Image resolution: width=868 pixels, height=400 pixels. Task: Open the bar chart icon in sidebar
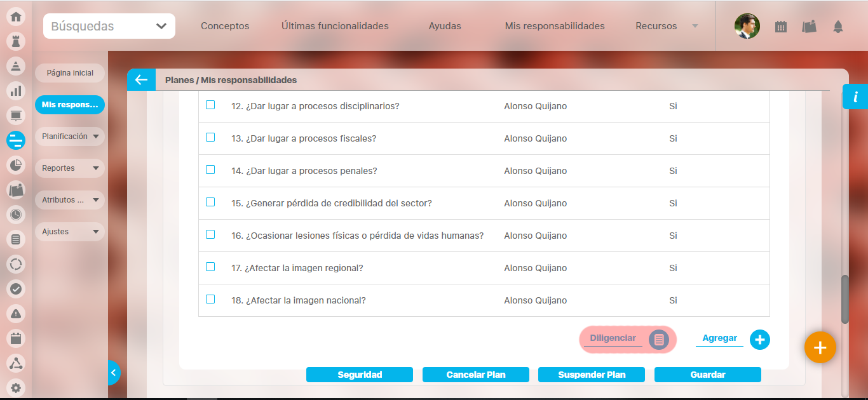coord(16,91)
